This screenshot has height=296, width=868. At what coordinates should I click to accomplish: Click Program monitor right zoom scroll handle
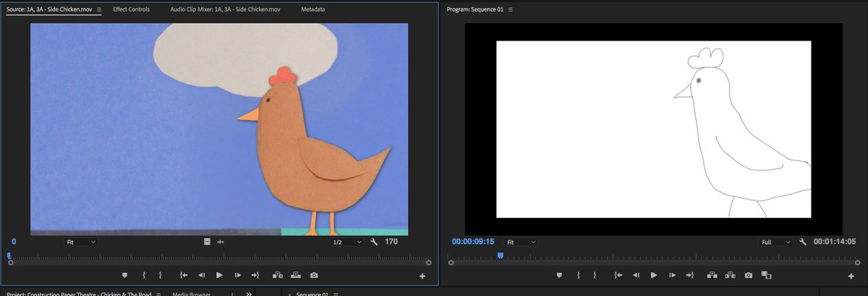point(857,263)
